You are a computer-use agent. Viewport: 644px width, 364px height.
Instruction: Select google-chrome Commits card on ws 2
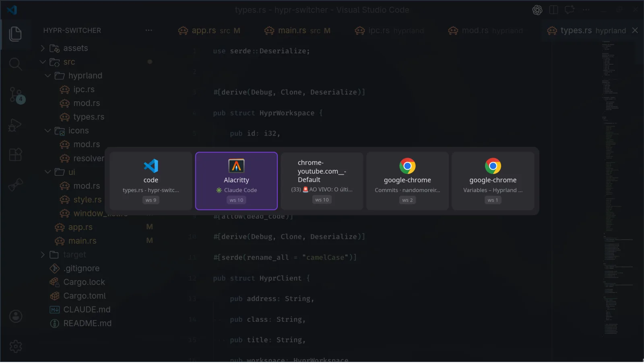click(407, 181)
